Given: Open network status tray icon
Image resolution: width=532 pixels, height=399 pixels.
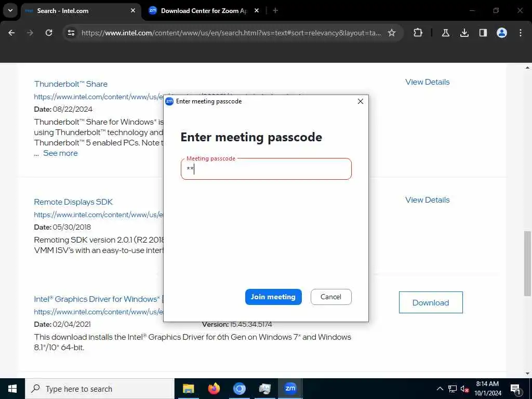Looking at the screenshot, I should pyautogui.click(x=453, y=389).
